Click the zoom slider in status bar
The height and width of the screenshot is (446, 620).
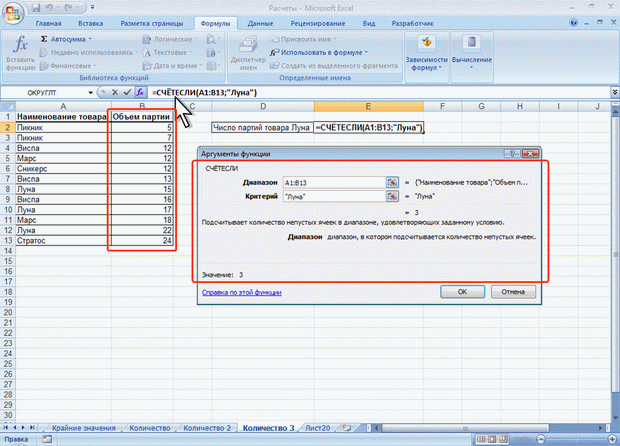point(576,439)
